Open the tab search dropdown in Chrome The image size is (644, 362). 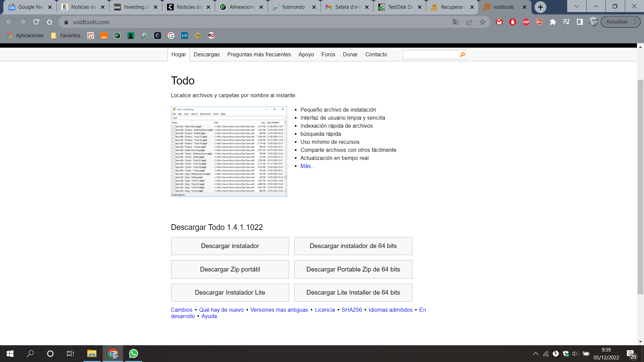(577, 6)
